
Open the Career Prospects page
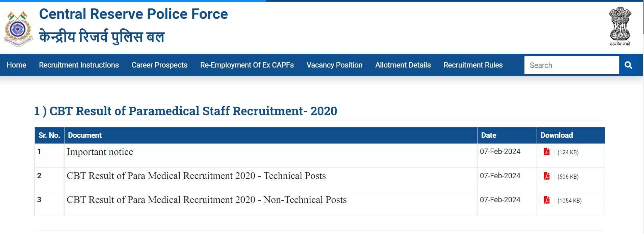(159, 65)
